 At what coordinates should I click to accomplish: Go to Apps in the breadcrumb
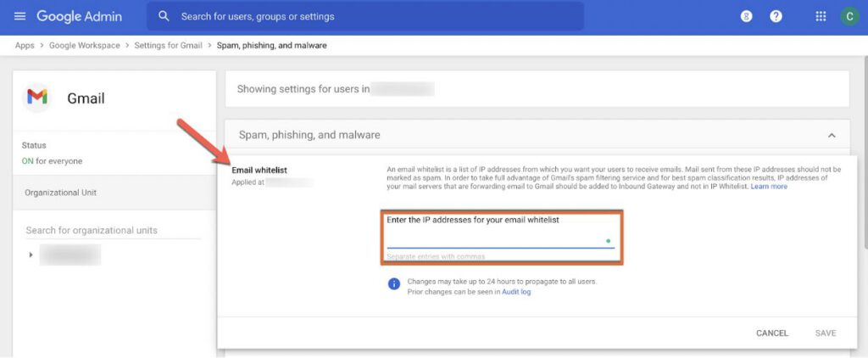tap(25, 45)
